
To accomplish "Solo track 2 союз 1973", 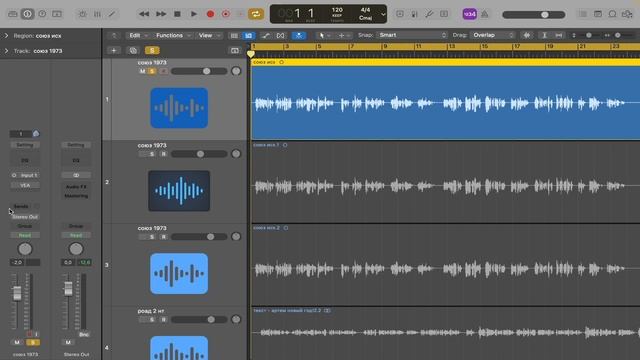I will (x=152, y=154).
